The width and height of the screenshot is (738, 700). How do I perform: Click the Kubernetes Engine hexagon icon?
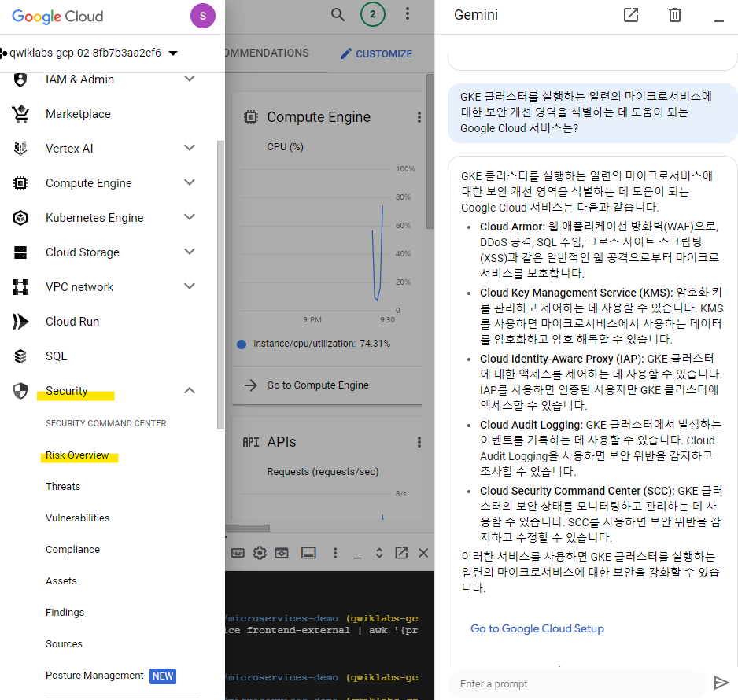point(20,218)
